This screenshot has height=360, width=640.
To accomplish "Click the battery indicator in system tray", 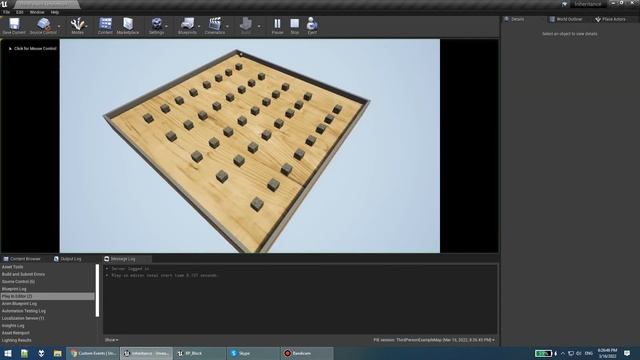I will pos(543,353).
